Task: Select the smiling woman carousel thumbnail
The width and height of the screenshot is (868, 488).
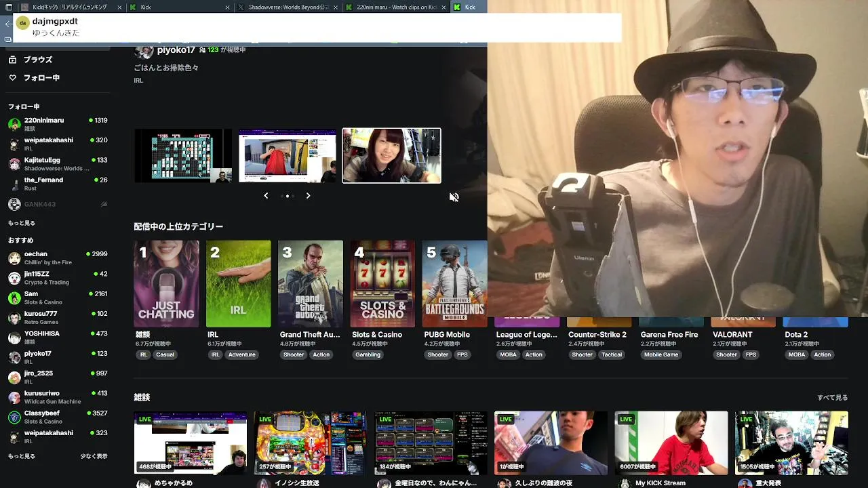Action: (x=391, y=156)
